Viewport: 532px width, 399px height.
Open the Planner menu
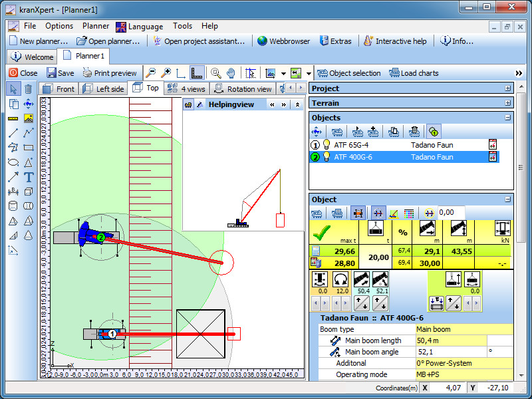96,26
